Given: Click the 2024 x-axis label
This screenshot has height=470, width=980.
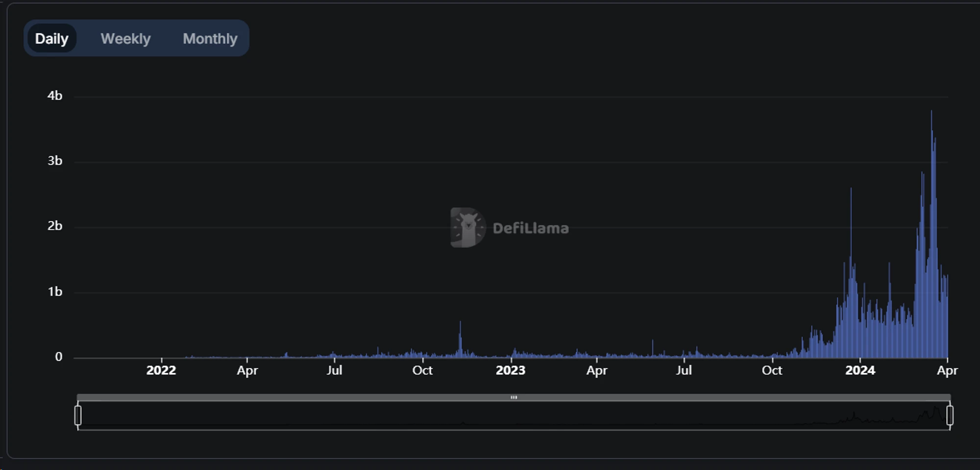Looking at the screenshot, I should coord(860,370).
